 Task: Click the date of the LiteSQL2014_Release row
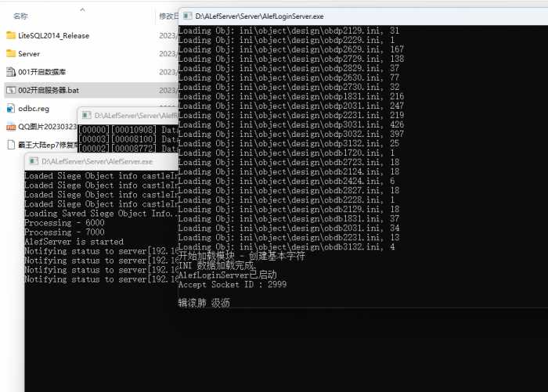pos(168,36)
